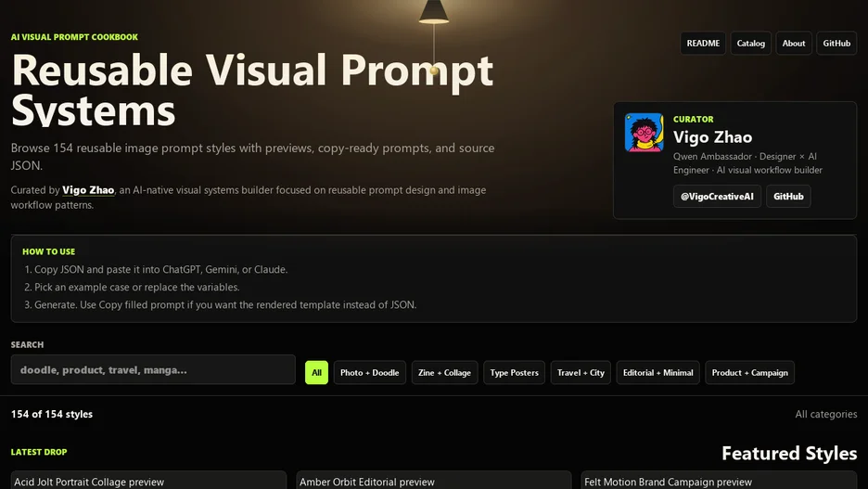The height and width of the screenshot is (489, 868).
Task: Filter by Zine + Collage category
Action: point(444,373)
